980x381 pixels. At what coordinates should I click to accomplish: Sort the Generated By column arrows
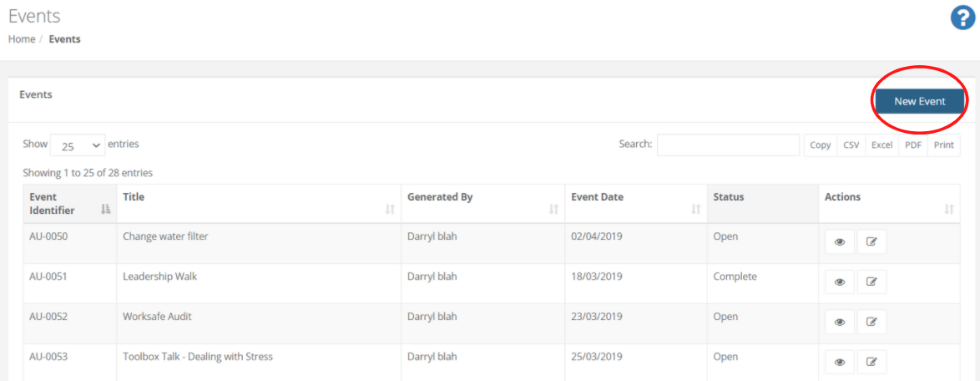553,210
